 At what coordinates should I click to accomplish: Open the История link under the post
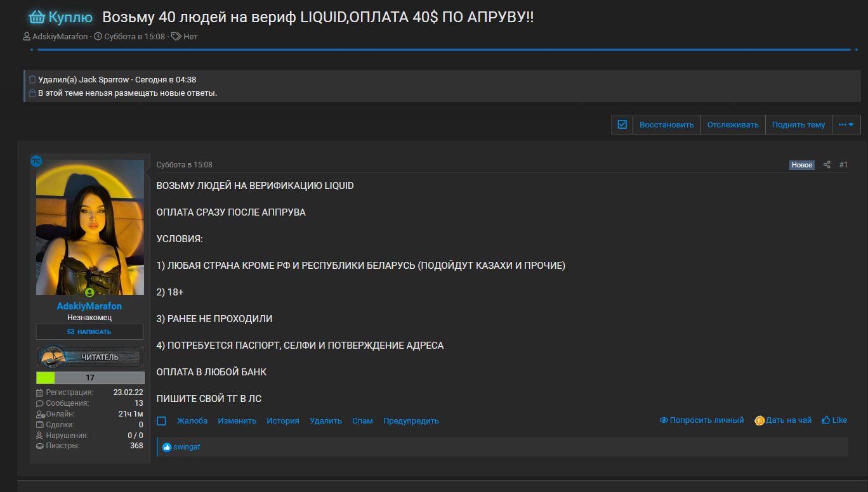[283, 421]
